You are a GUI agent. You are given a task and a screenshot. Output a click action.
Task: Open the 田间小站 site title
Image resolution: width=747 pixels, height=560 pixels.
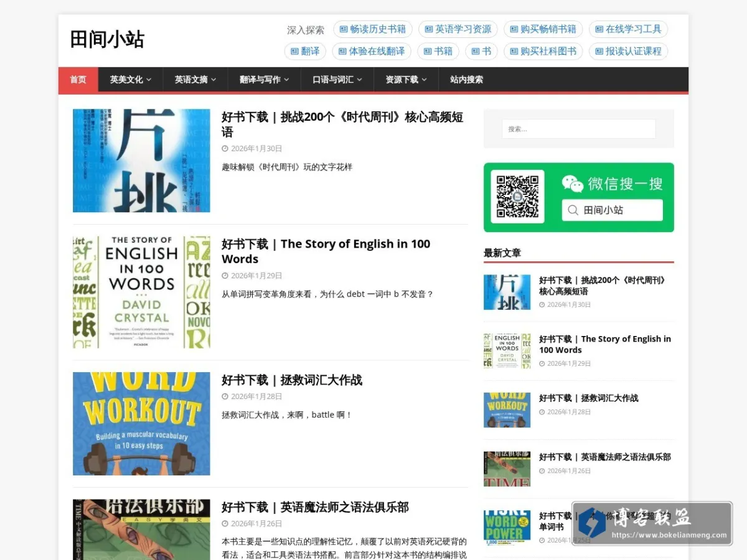[107, 39]
